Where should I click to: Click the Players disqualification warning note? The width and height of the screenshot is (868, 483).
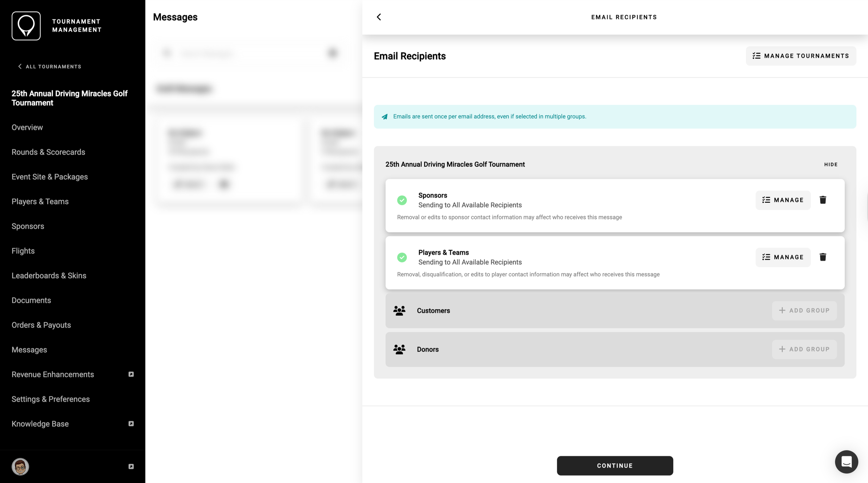pyautogui.click(x=528, y=275)
